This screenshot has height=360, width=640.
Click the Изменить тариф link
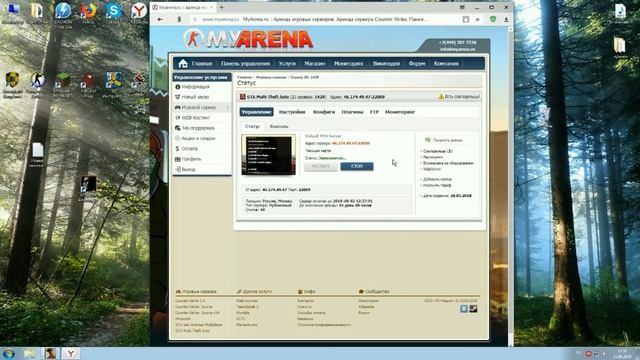(x=437, y=185)
